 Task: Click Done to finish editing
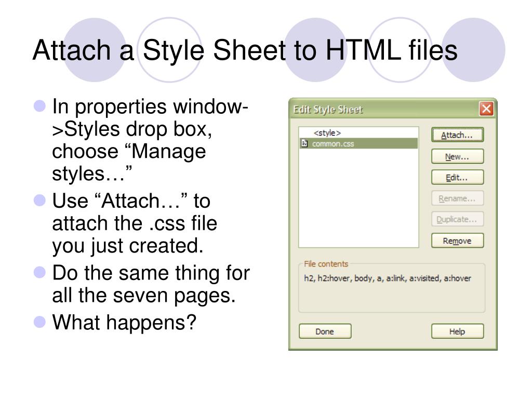tap(325, 331)
